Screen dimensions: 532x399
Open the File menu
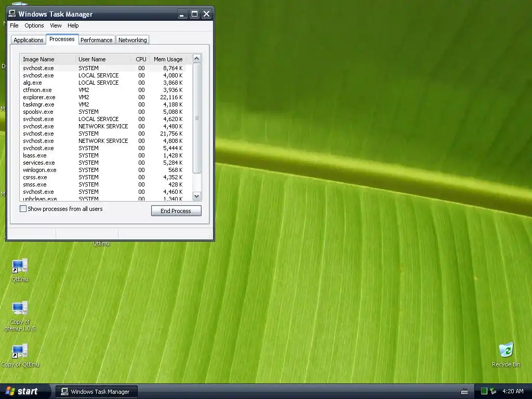tap(14, 25)
